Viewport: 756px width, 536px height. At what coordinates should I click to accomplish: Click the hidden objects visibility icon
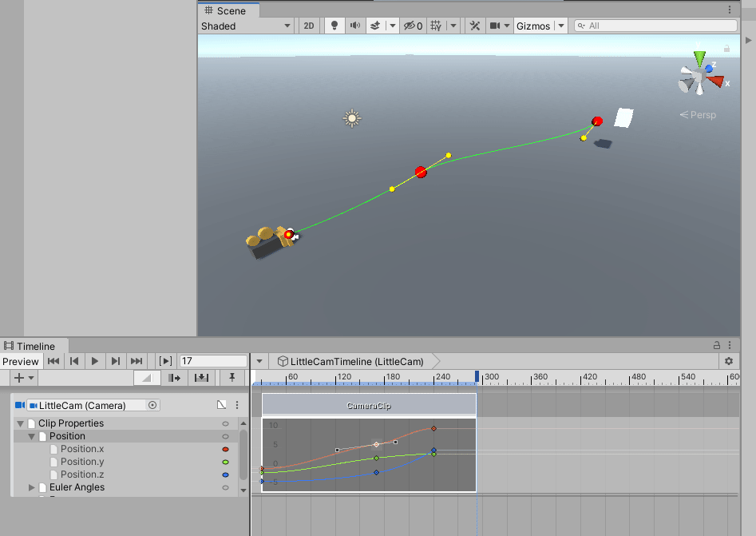pyautogui.click(x=413, y=26)
